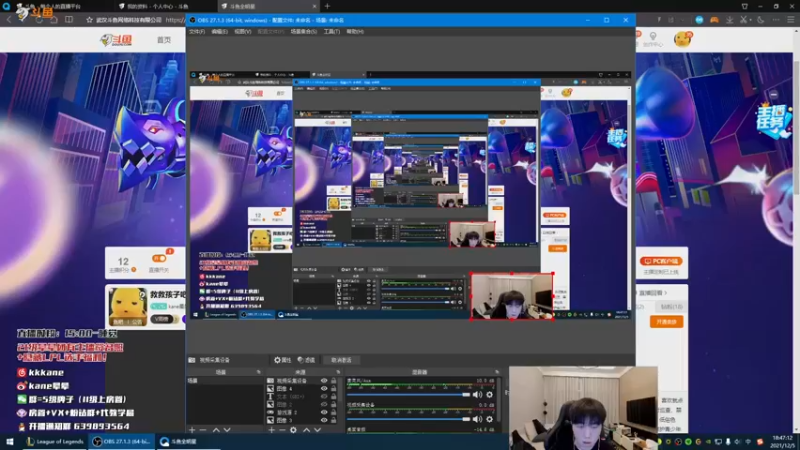Open Properties (属性) for the selected source
Viewport: 800px width, 450px height.
pos(282,360)
